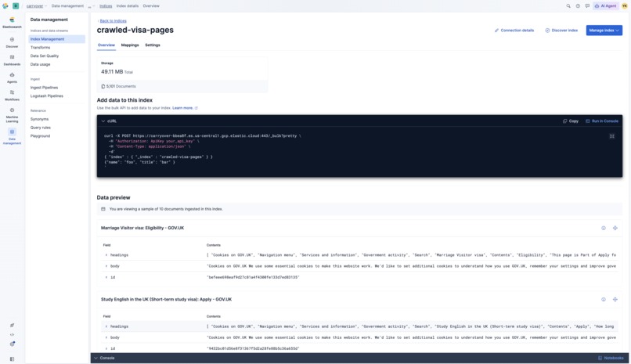Click id value starting with 9432bc01

click(253, 348)
